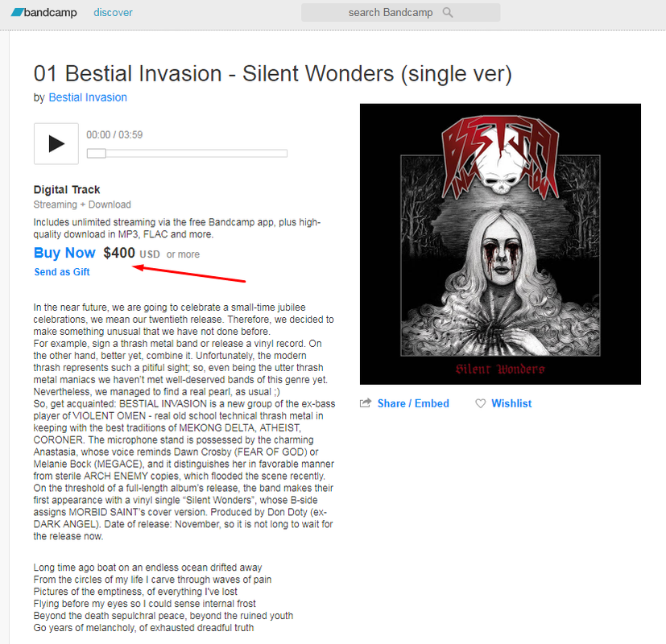Click the Digital Track heading
666x644 pixels.
point(67,189)
